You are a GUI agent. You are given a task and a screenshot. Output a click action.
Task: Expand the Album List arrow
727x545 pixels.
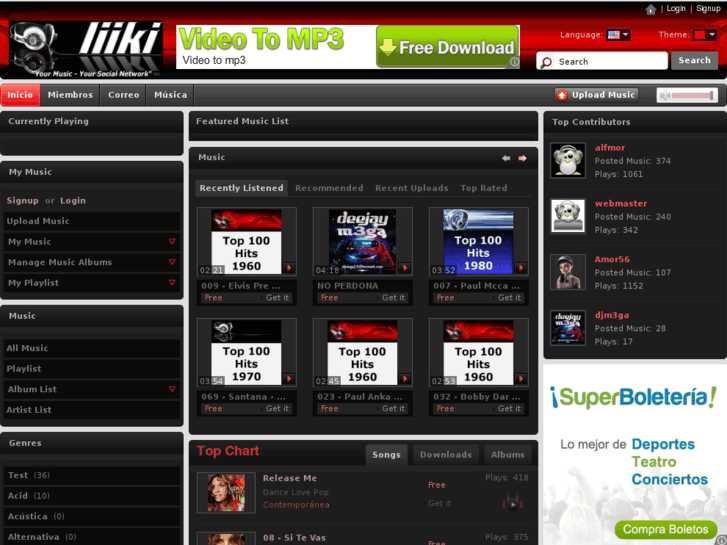click(x=172, y=390)
